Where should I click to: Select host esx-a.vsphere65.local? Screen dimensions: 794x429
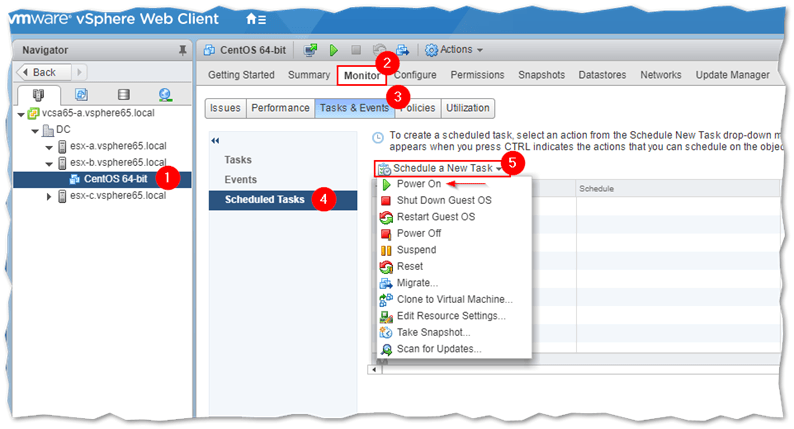(x=118, y=146)
